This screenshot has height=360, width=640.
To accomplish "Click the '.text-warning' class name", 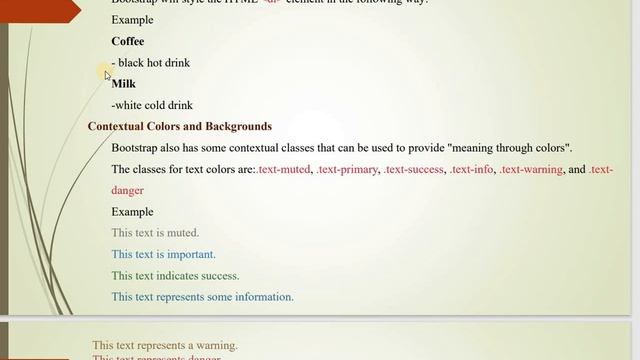I will [x=531, y=169].
